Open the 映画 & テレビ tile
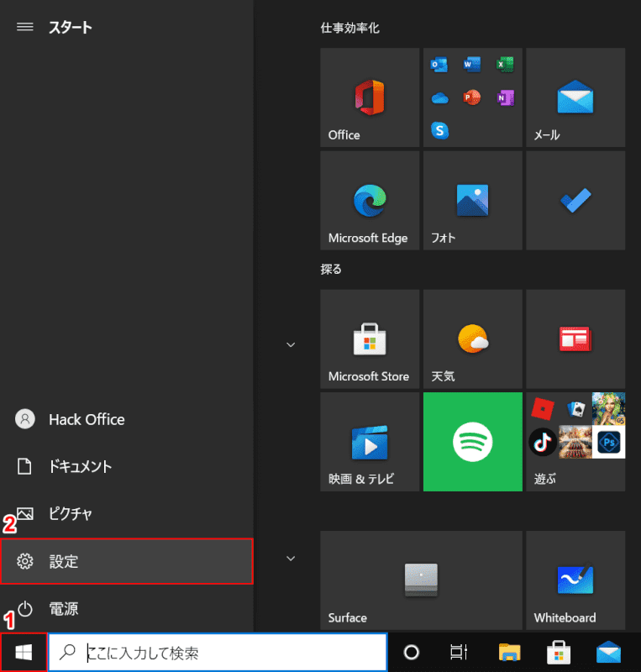Screen dimensions: 641x672 (x=370, y=442)
